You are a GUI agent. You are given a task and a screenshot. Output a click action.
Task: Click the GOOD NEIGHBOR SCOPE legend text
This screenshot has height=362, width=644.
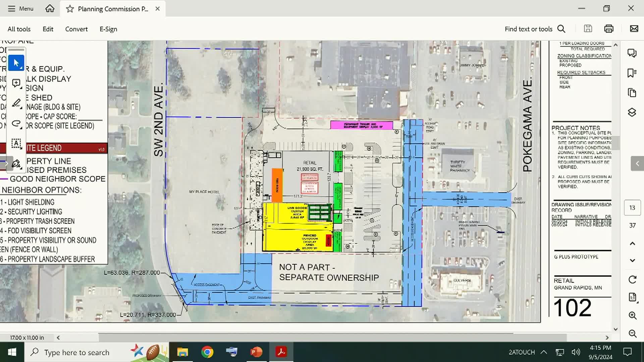tap(58, 179)
